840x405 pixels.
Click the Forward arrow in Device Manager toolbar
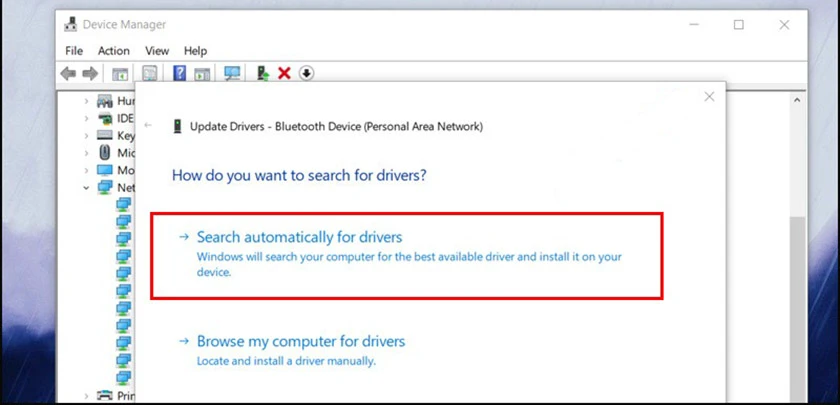pyautogui.click(x=90, y=73)
